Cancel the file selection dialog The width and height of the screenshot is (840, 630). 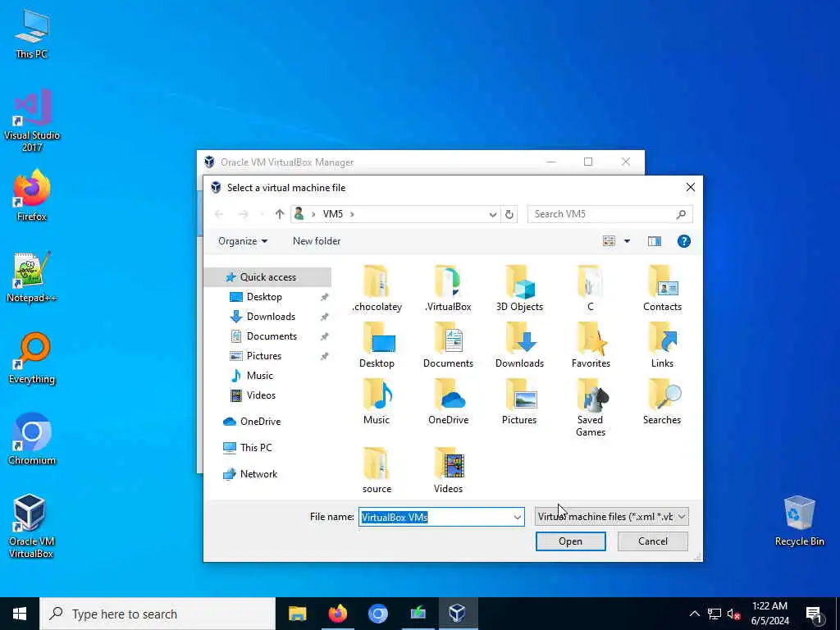652,541
